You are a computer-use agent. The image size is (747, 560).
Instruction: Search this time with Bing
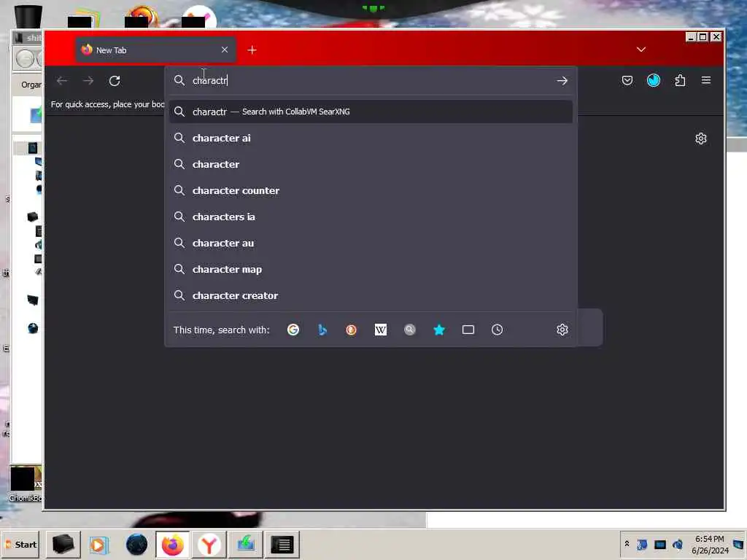pyautogui.click(x=322, y=330)
